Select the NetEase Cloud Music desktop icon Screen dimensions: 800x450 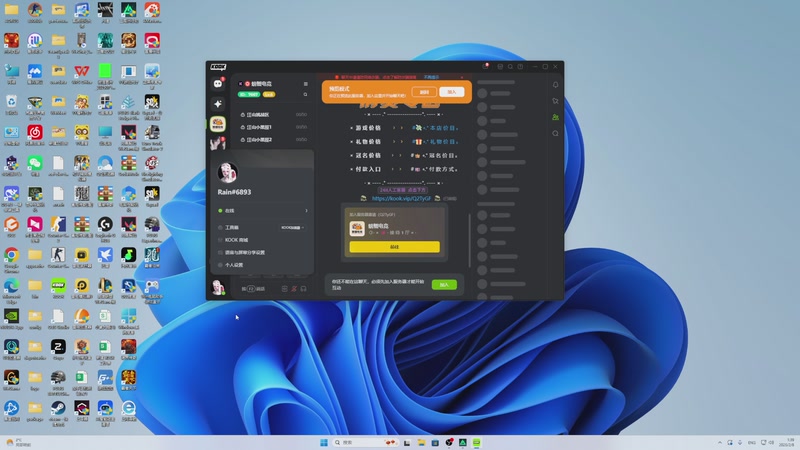tap(35, 136)
